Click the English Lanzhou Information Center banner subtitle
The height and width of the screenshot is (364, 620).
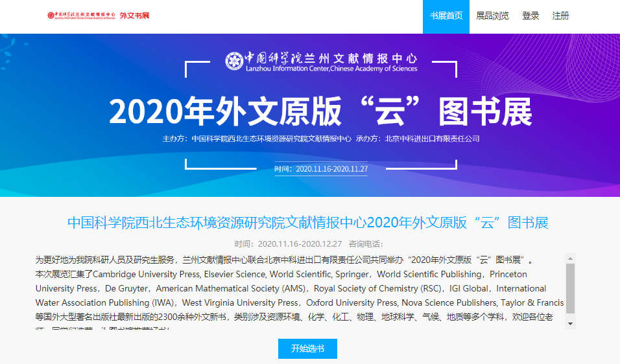(331, 69)
